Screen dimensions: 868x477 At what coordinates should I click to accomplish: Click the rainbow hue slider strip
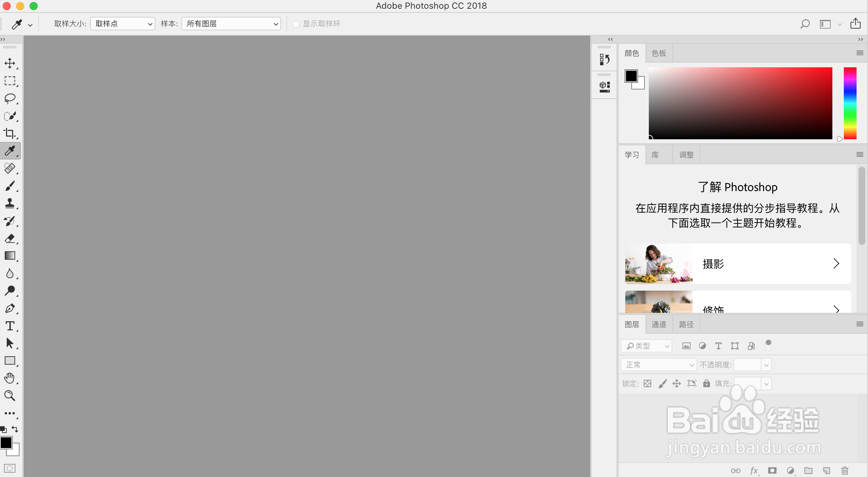[x=850, y=103]
